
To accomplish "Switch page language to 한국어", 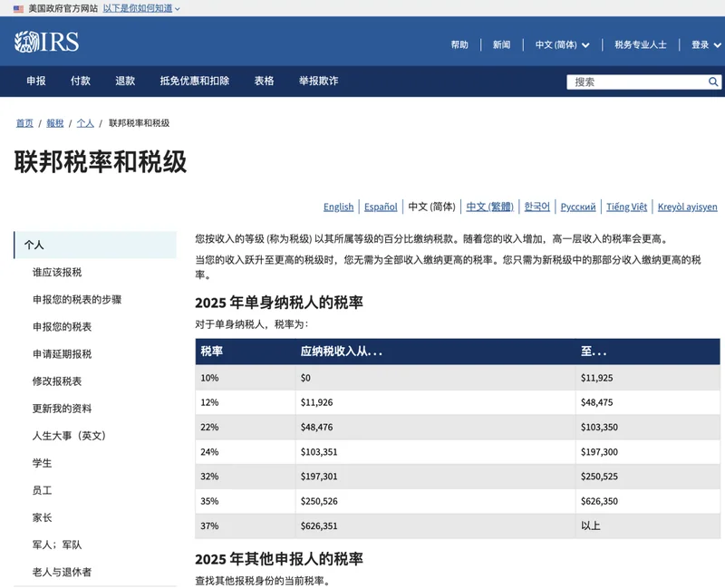I will 536,207.
